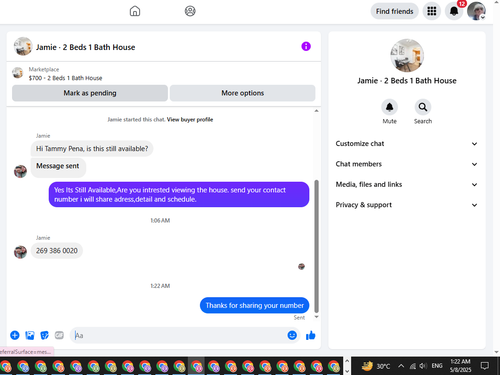Choose a sticker from composer icon
Viewport: 500px width, 375px height.
click(x=44, y=335)
